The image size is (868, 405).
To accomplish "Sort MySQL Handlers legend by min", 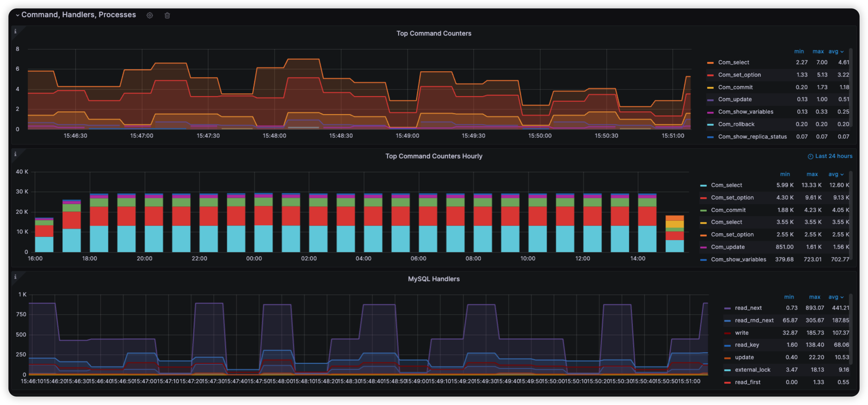I will tap(789, 297).
